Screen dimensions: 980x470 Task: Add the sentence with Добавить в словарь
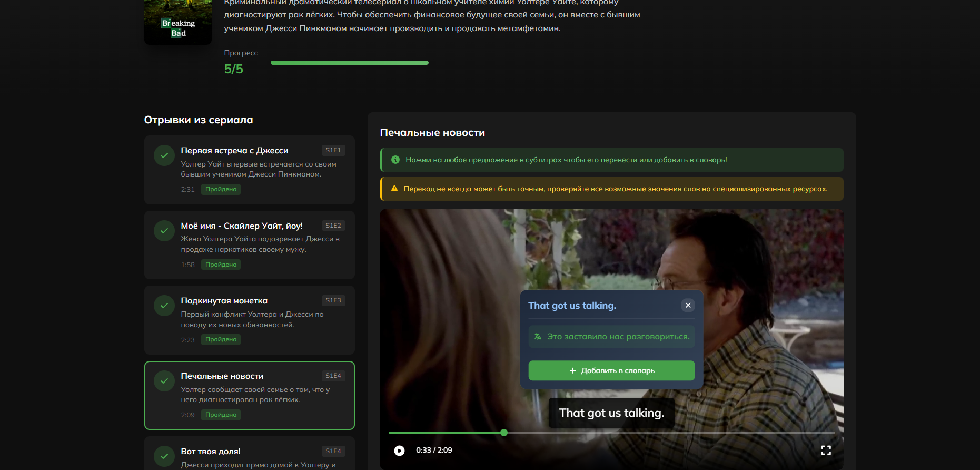[611, 370]
